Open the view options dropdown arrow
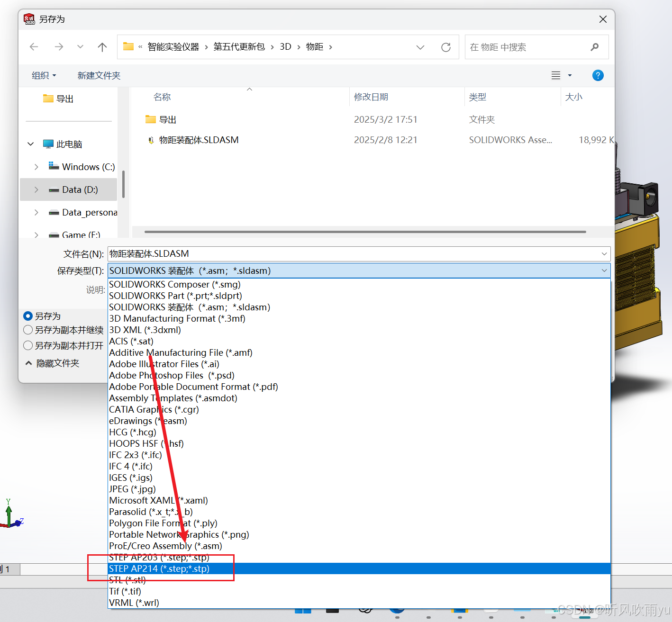 pyautogui.click(x=570, y=75)
